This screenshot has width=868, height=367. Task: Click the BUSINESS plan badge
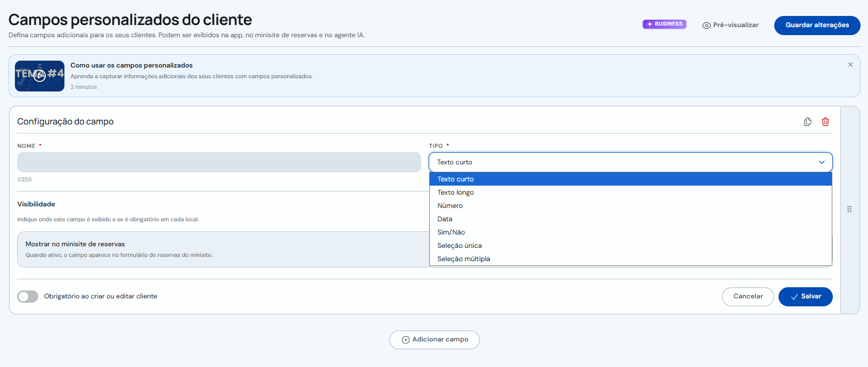tap(665, 24)
